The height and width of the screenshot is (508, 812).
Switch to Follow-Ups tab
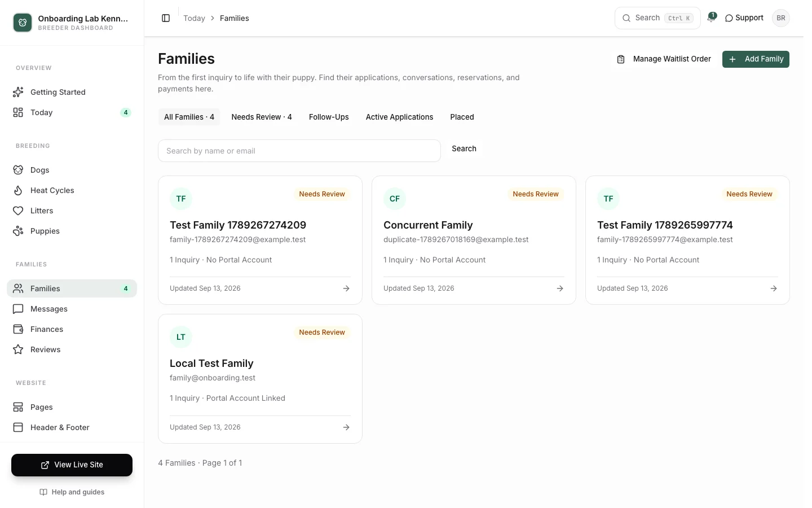coord(329,117)
